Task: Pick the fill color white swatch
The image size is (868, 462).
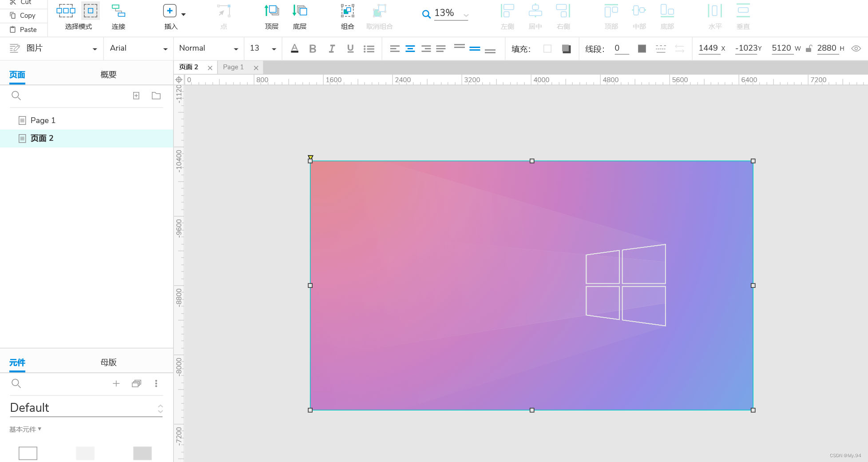Action: click(547, 48)
